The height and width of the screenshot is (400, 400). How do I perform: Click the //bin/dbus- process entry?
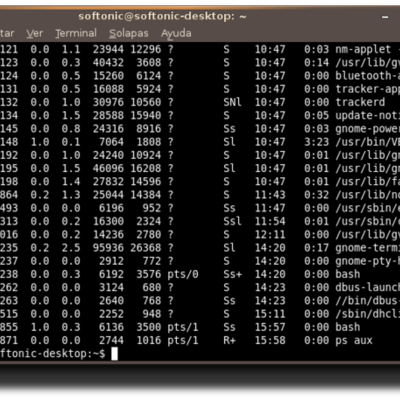(367, 301)
